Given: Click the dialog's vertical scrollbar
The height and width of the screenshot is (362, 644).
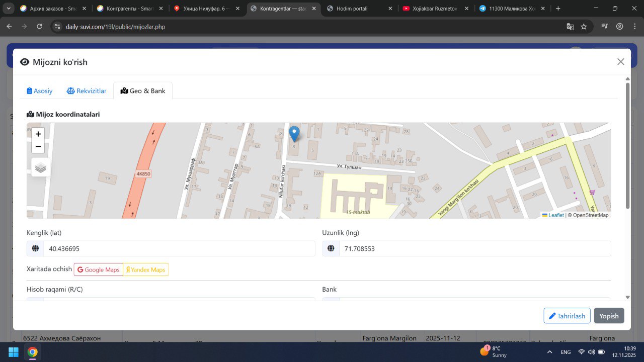Looking at the screenshot, I should (x=627, y=146).
